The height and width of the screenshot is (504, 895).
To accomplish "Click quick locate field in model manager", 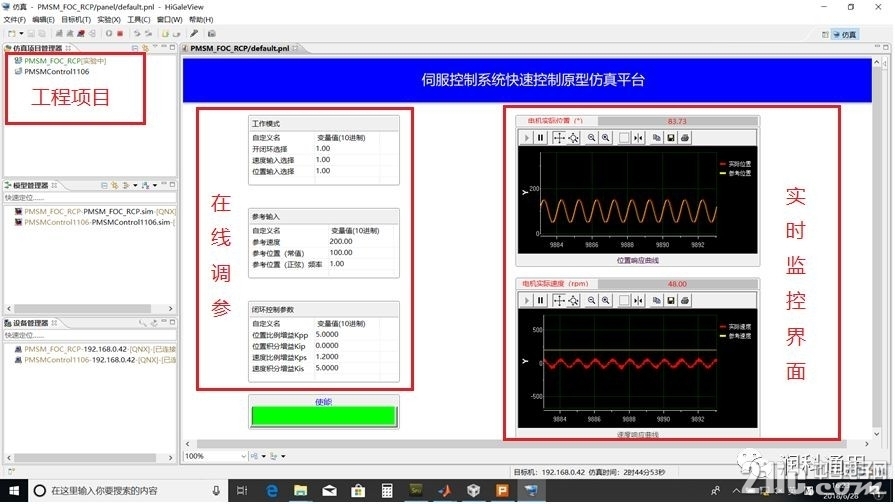I will [89, 197].
